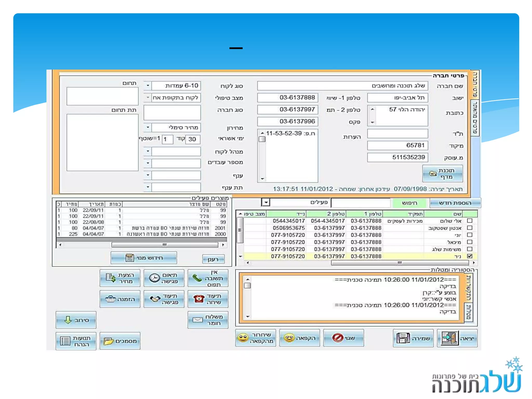Click the green Search (חיפוש) button

tap(409, 203)
